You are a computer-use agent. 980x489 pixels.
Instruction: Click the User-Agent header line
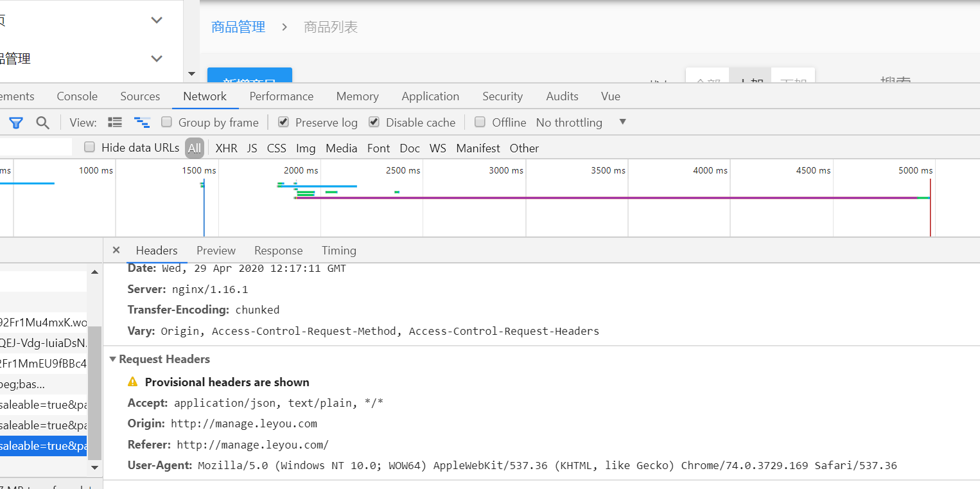click(512, 465)
